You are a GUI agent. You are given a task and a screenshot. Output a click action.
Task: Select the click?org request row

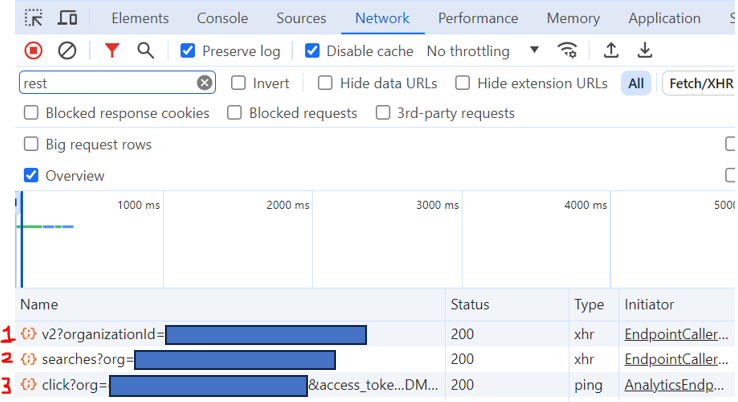click(x=375, y=385)
